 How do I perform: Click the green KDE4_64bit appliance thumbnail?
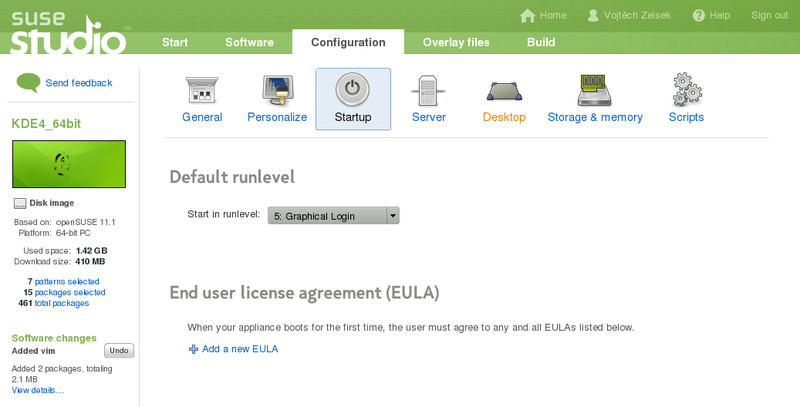pos(69,164)
